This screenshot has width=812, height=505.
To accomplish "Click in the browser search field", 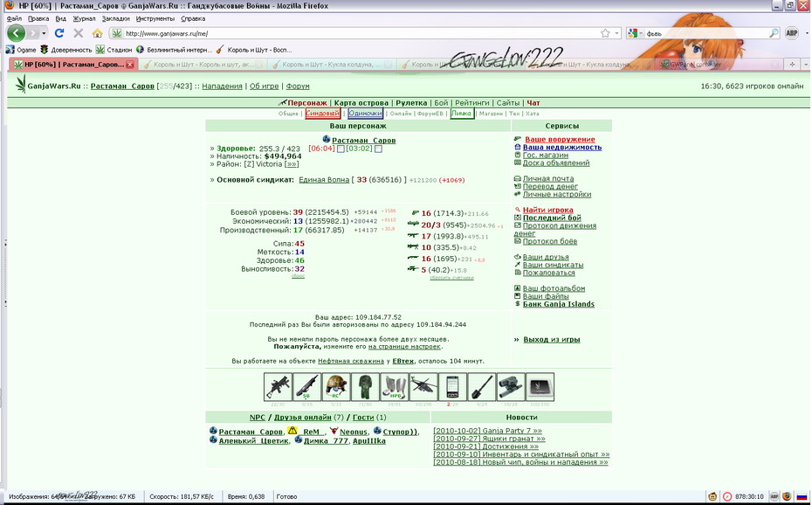I will tap(705, 33).
